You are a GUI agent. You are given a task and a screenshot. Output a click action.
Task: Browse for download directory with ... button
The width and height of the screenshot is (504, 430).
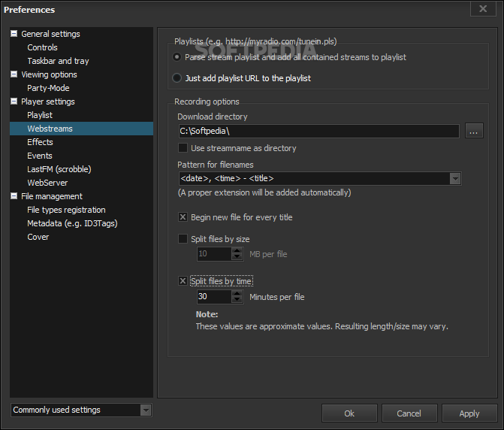[474, 131]
